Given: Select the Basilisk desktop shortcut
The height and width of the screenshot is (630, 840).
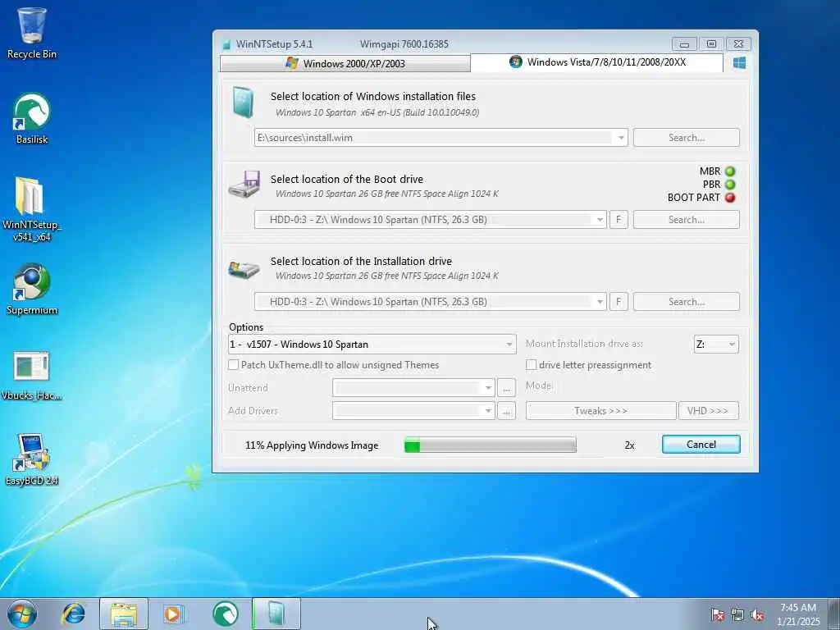Looking at the screenshot, I should coord(32,118).
